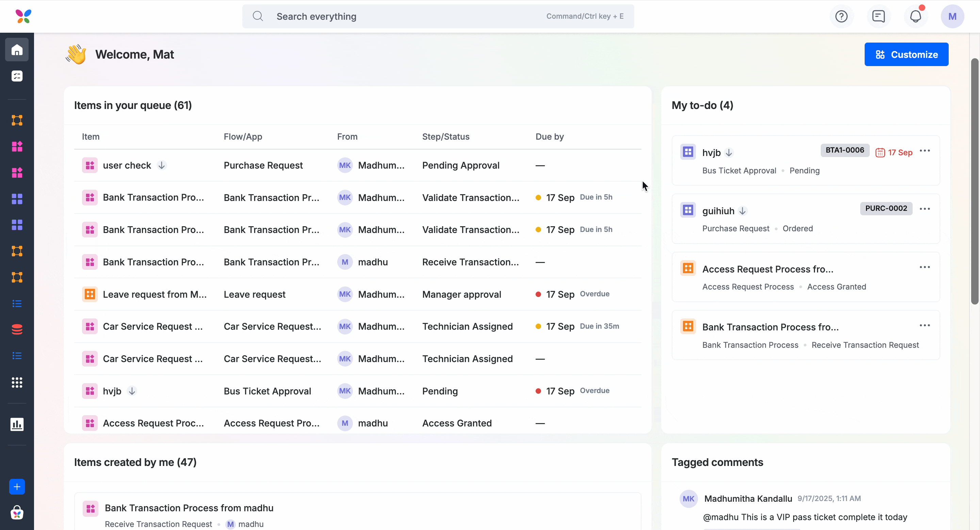Open the three-dot menu for the hvjb to-do

click(x=925, y=151)
